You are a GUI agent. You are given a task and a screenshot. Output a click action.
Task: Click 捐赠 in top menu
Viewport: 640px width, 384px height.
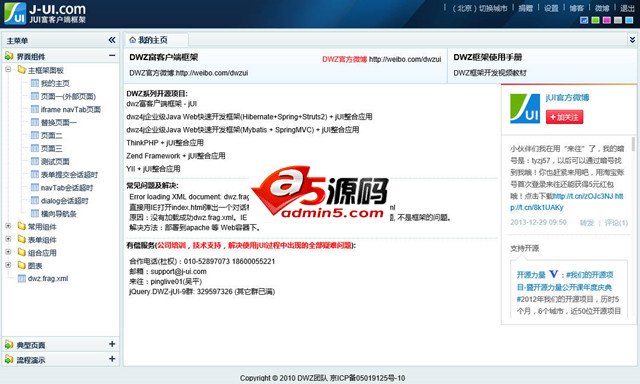[x=526, y=8]
